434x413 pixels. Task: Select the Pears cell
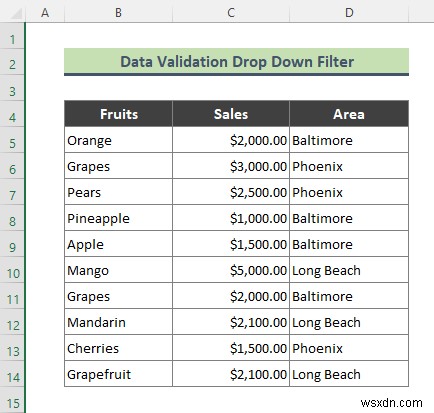118,192
